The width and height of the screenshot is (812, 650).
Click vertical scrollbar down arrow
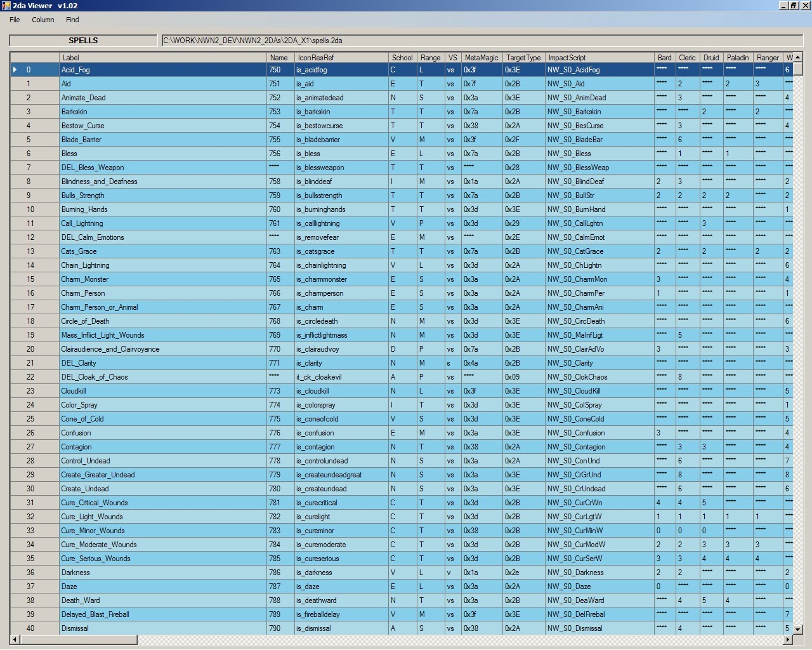[x=798, y=629]
